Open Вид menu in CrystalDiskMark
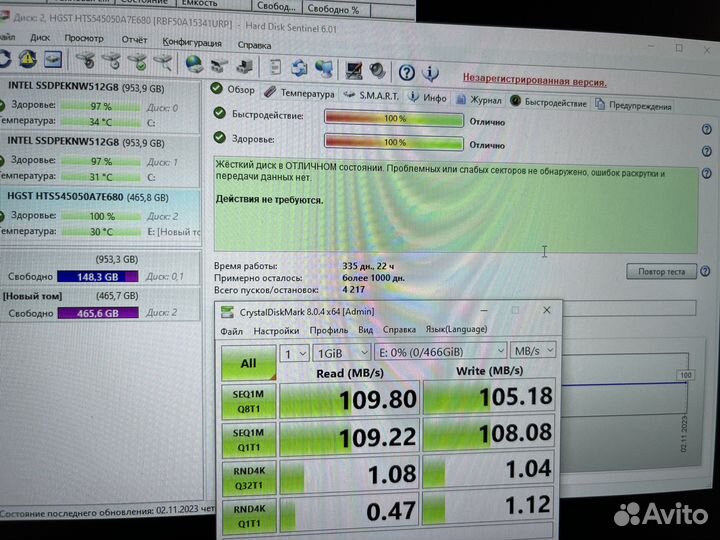Viewport: 720px width, 540px height. (x=366, y=330)
